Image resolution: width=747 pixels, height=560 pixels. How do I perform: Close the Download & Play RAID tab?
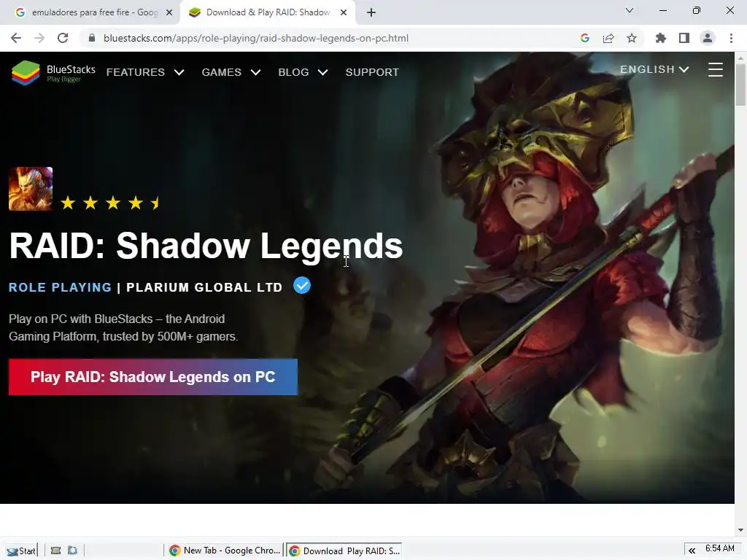344,12
